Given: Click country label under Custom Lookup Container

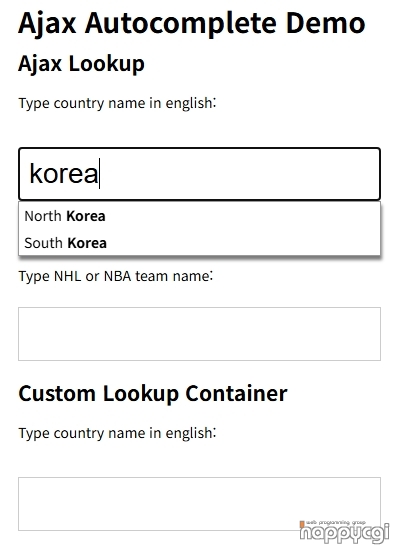Looking at the screenshot, I should click(117, 433).
